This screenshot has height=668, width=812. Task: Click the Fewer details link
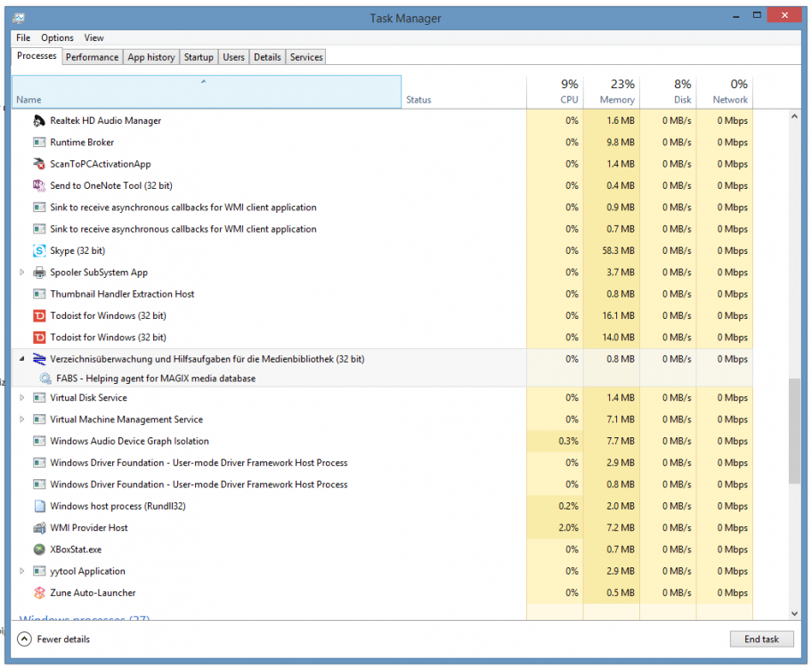point(63,639)
